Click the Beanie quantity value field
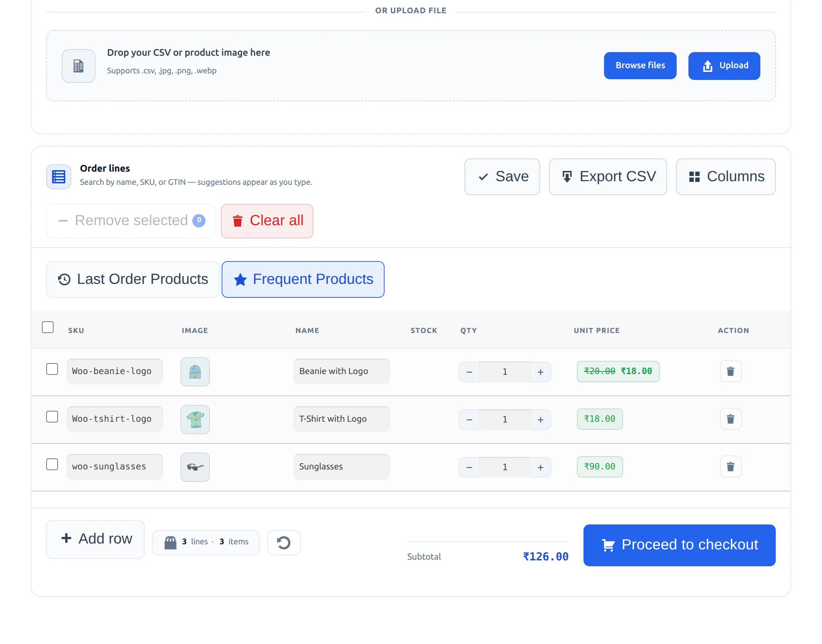 coord(505,372)
